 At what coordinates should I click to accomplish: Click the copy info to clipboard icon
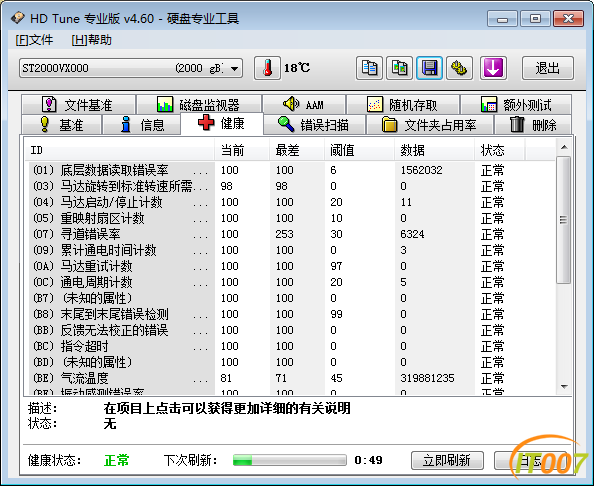(x=369, y=68)
